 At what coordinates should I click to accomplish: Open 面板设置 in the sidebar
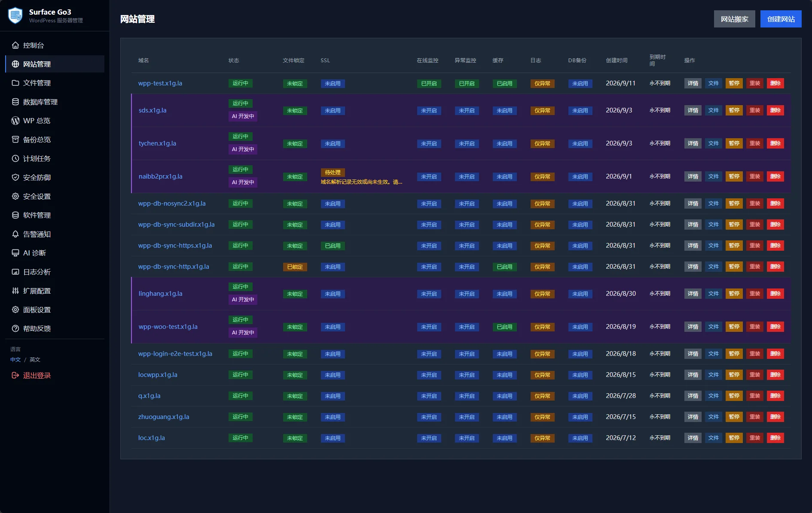click(55, 310)
